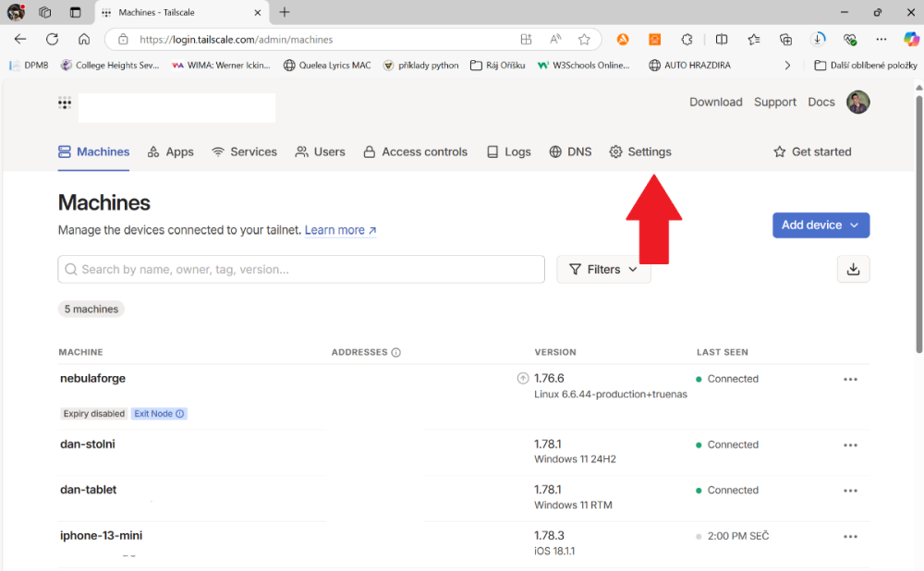Viewport: 924px width, 571px height.
Task: Click the info icon in Exit Node badge
Action: (x=180, y=414)
